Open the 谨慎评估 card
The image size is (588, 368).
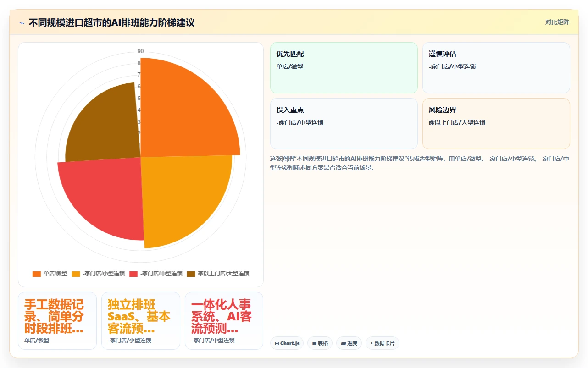pyautogui.click(x=496, y=68)
